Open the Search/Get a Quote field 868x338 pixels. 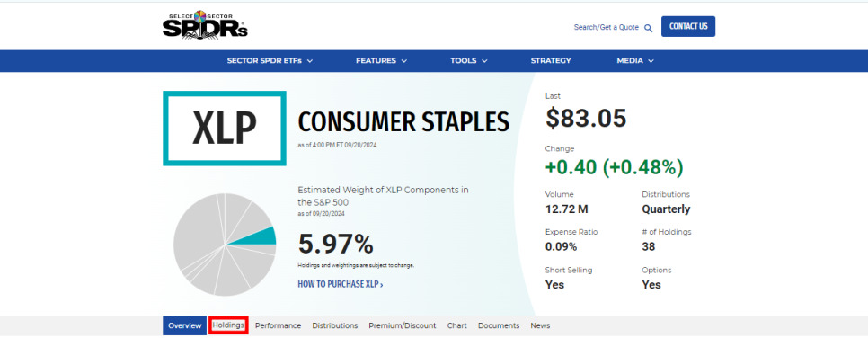pyautogui.click(x=607, y=27)
